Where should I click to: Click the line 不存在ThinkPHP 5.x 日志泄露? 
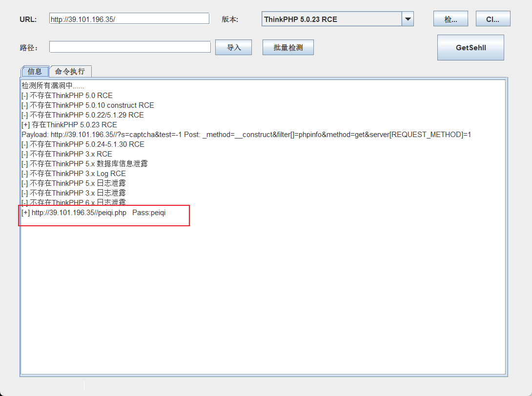pos(74,183)
